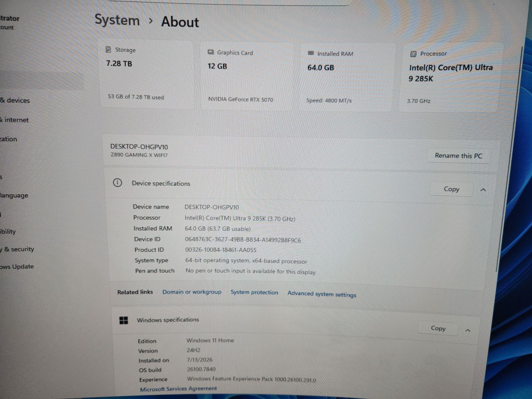The image size is (532, 399).
Task: Click the 7.28 TB storage value
Action: (x=119, y=64)
